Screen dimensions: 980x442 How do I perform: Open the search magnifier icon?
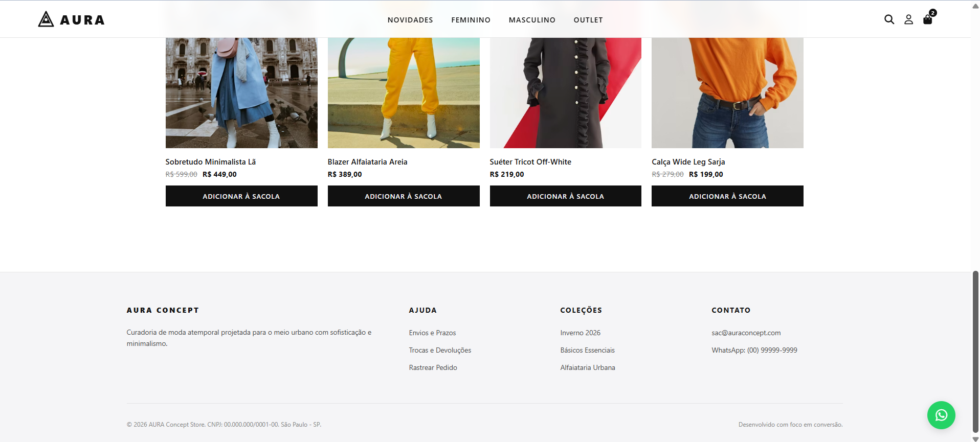tap(889, 19)
